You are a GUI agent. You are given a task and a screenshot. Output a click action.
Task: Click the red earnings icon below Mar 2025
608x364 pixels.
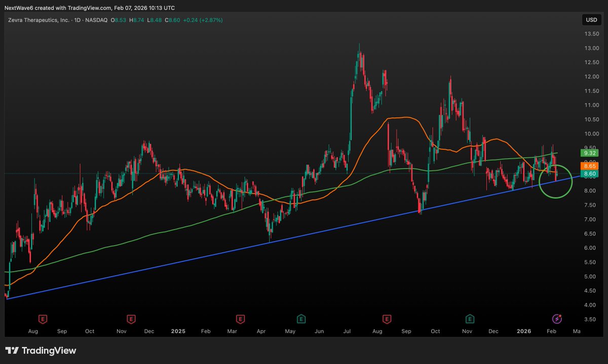(239, 320)
